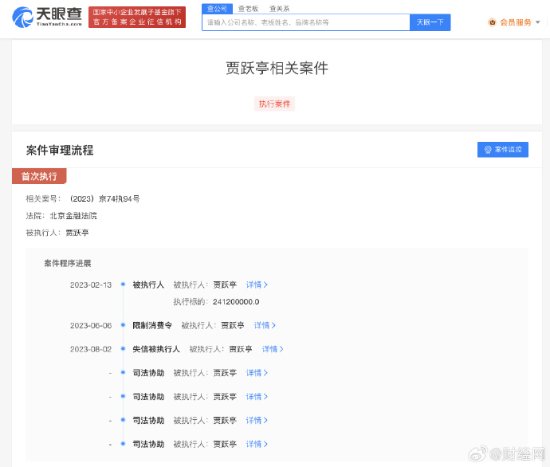Screen dimensions: 550x467
Task: Click the 贾跃亭相关案件 page title
Action: coord(277,68)
